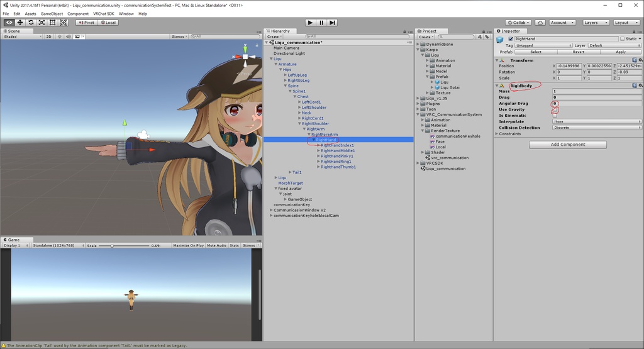Viewport: 644px width, 349px height.
Task: Enable the Is Kinematic checkbox
Action: [x=555, y=116]
